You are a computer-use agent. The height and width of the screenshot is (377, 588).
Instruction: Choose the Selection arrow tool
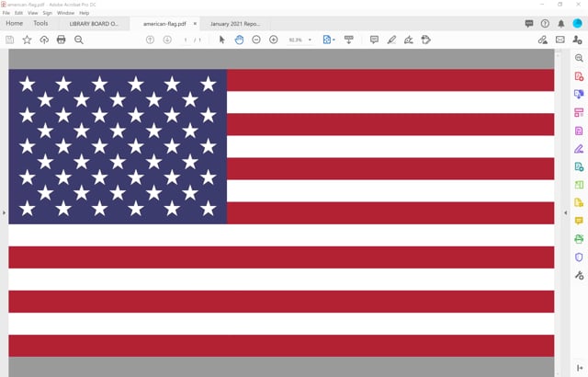click(x=222, y=40)
